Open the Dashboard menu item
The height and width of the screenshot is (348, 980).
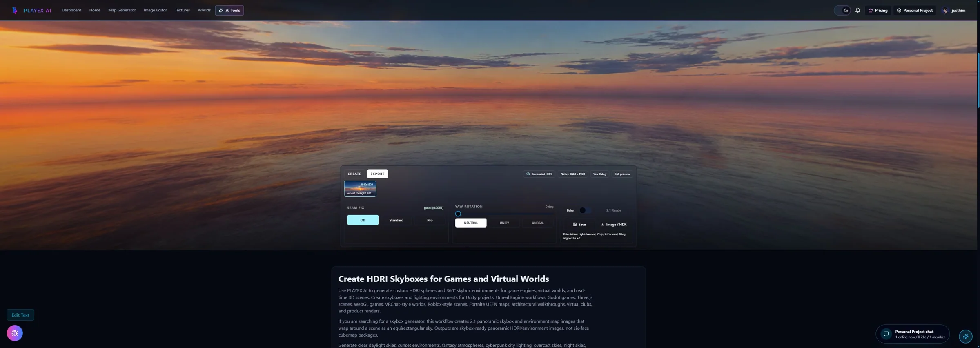tap(71, 10)
